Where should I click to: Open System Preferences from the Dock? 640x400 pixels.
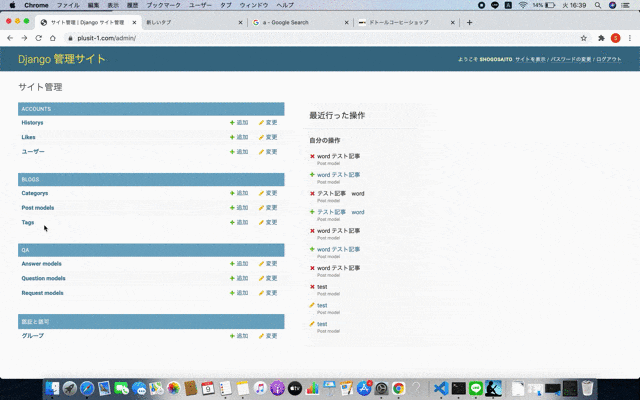point(381,388)
